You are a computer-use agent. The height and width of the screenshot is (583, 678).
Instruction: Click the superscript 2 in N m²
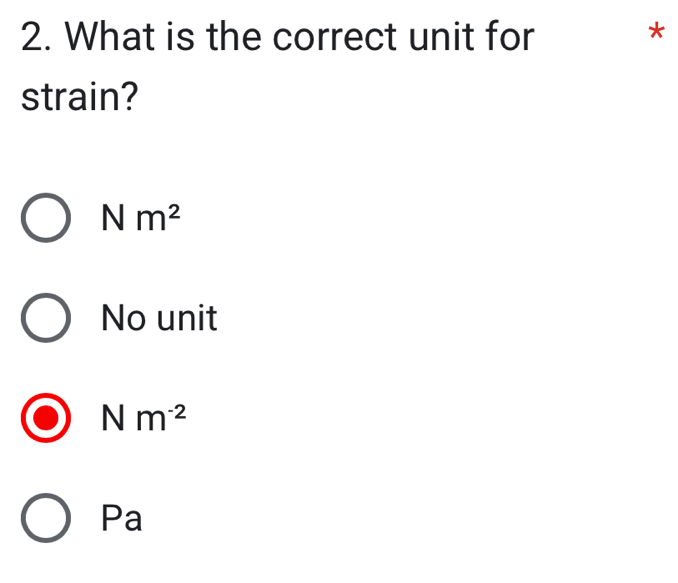[x=173, y=207]
